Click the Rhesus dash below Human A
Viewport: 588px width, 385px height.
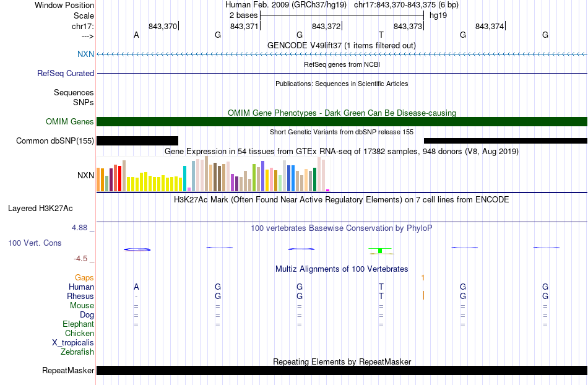click(136, 296)
